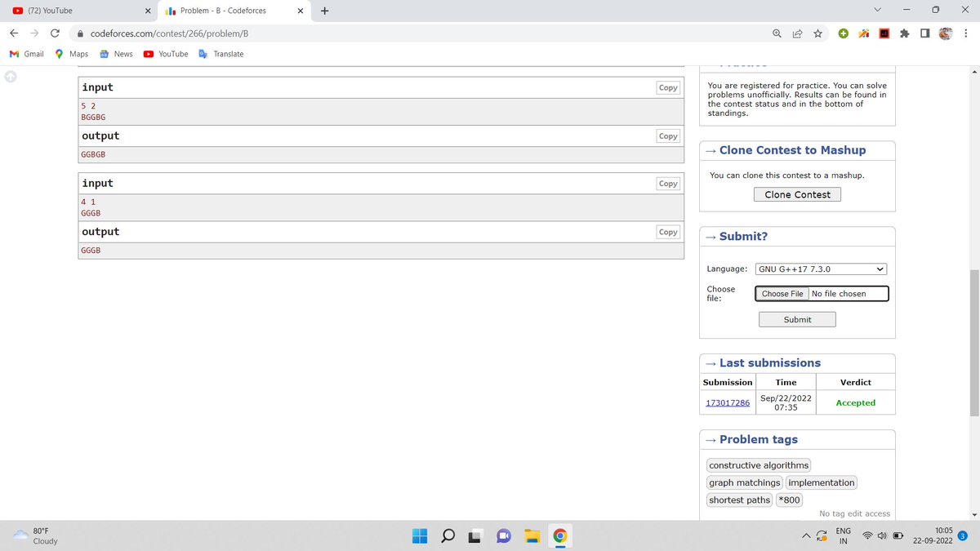This screenshot has width=980, height=551.
Task: Open the weather widget showing 80°F
Action: [x=36, y=535]
